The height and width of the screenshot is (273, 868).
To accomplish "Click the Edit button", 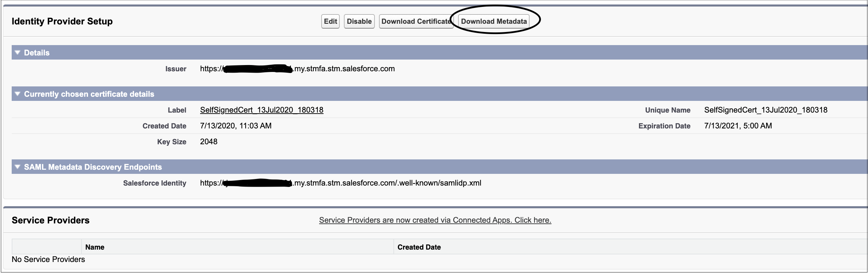I will click(x=330, y=21).
